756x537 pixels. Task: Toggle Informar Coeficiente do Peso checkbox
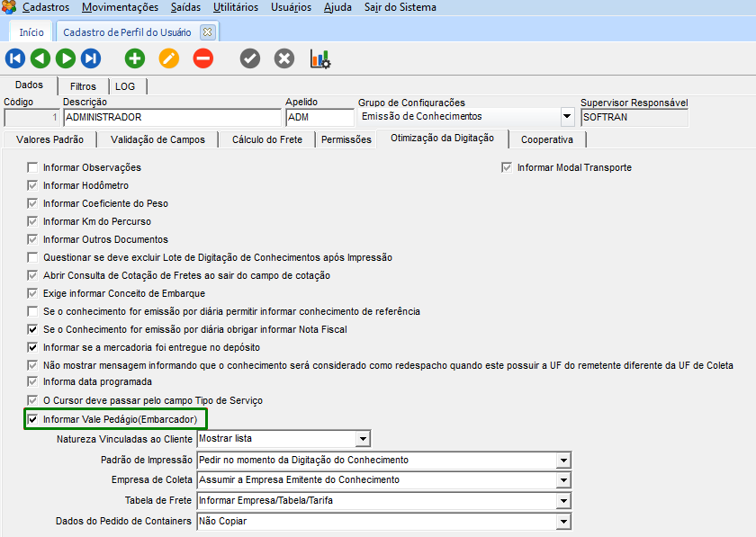(x=32, y=203)
